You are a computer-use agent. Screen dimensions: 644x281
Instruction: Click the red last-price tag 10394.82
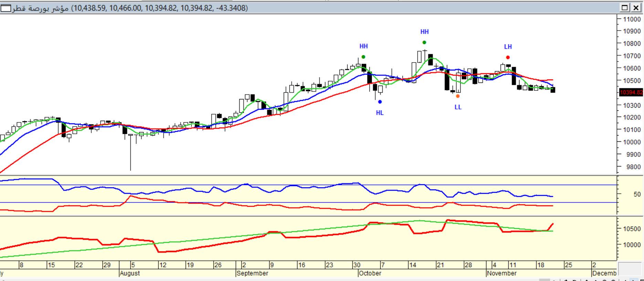point(631,93)
